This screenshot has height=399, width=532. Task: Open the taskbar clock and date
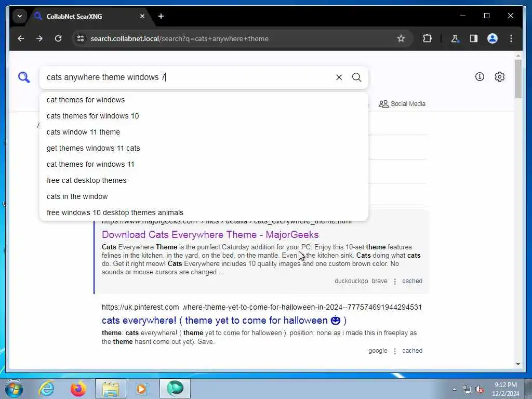tap(506, 389)
